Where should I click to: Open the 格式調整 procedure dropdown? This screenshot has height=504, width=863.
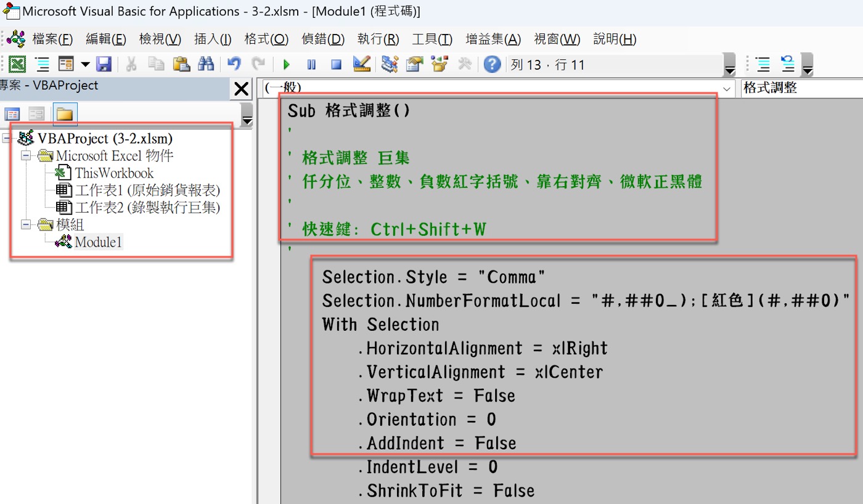coord(801,88)
